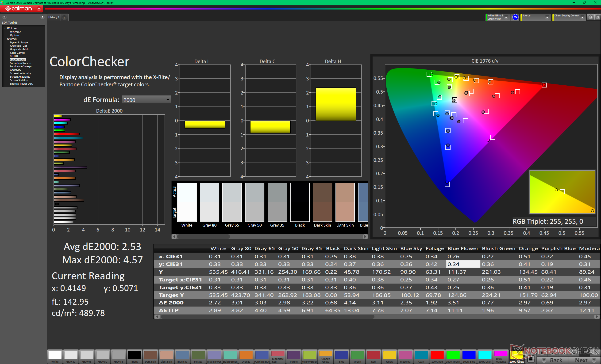Screen dimensions: 601x364
Task: Select the 100% Cyan patch
Action: coord(485,357)
